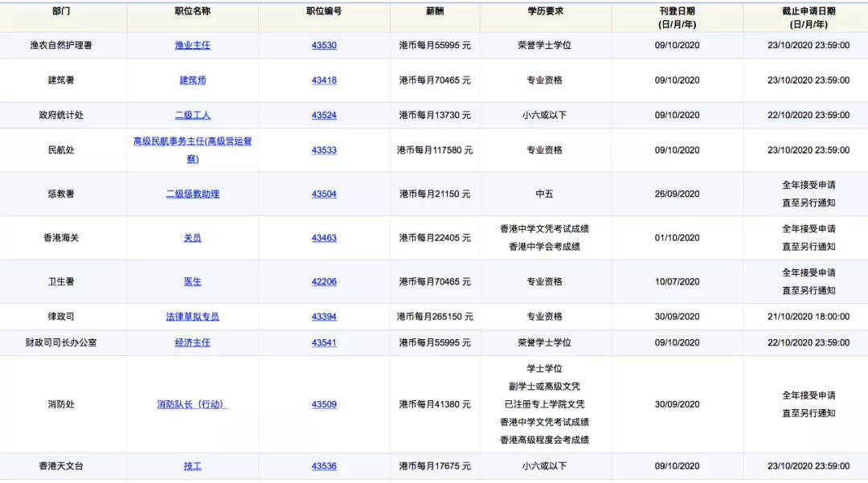This screenshot has height=483, width=868.
Task: Select the 二级惩教助理 job link
Action: 192,194
